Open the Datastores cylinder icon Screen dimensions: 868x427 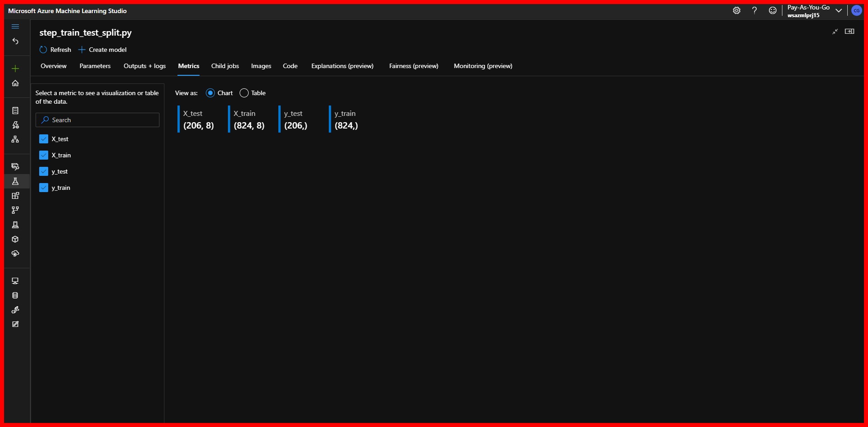point(15,295)
